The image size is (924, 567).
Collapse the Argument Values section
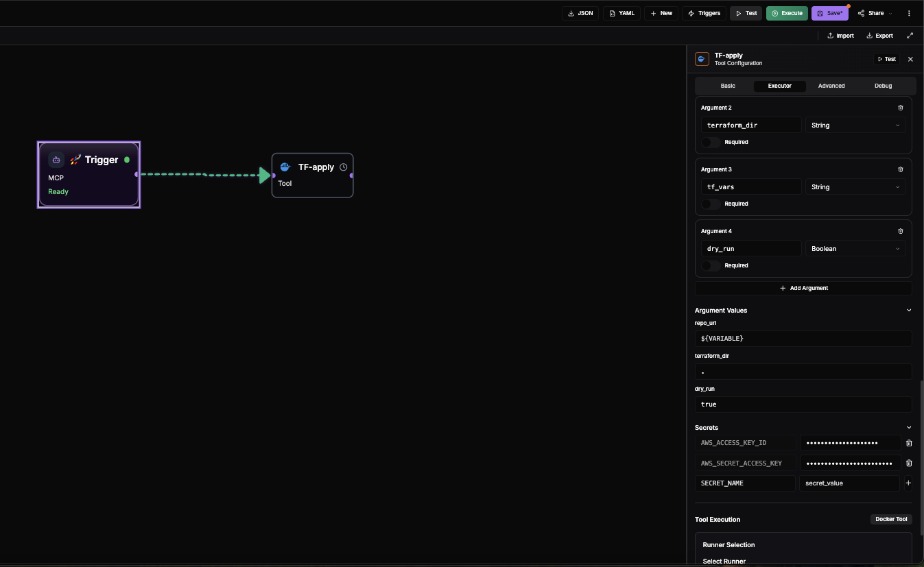(909, 310)
